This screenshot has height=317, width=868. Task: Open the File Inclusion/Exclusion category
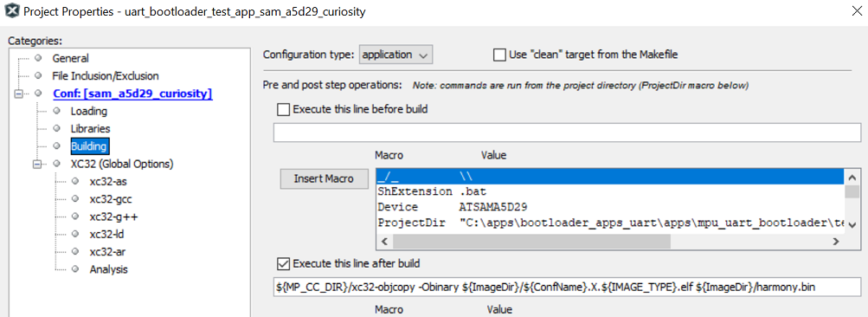pyautogui.click(x=106, y=76)
